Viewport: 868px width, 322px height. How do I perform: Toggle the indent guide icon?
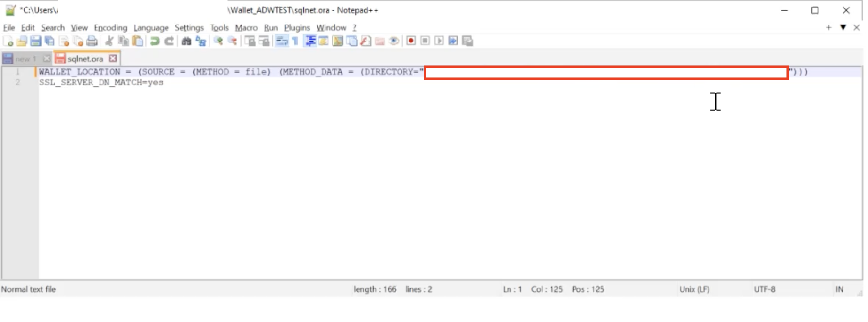click(x=310, y=41)
